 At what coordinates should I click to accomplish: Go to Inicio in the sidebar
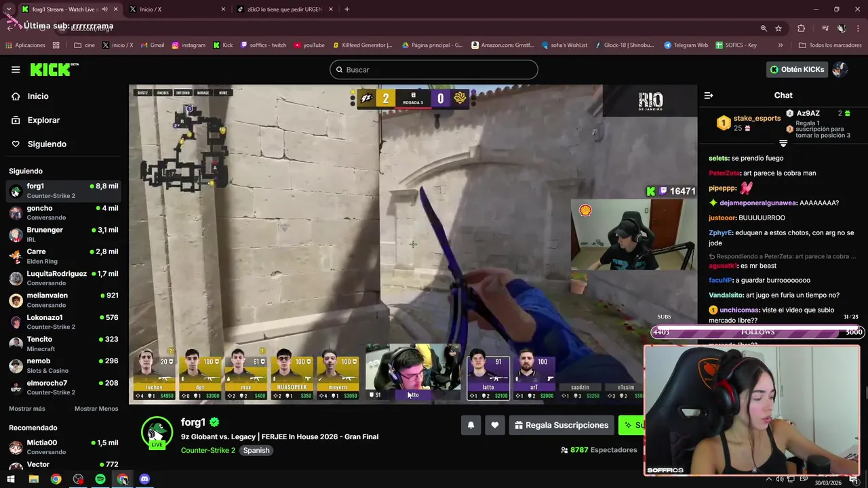click(38, 96)
